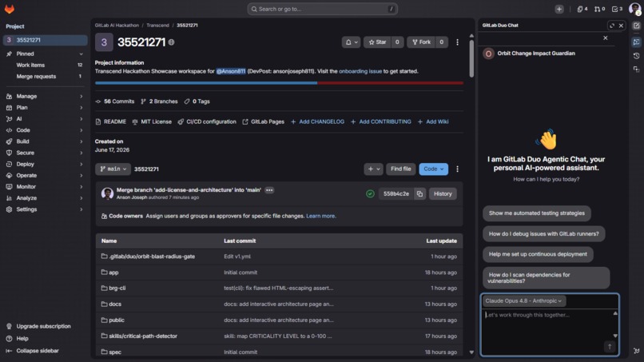This screenshot has height=362, width=644.
Task: Open the docs folder
Action: point(115,304)
